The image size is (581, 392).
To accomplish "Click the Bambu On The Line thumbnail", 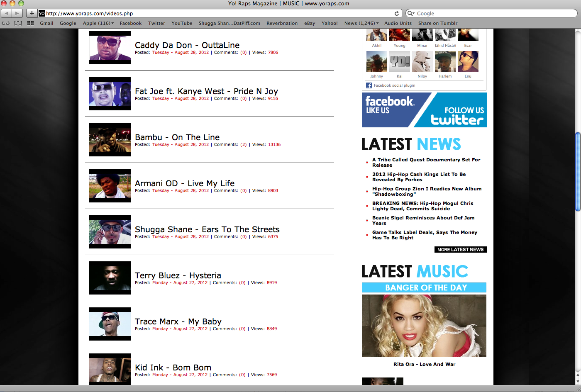I will tap(110, 140).
